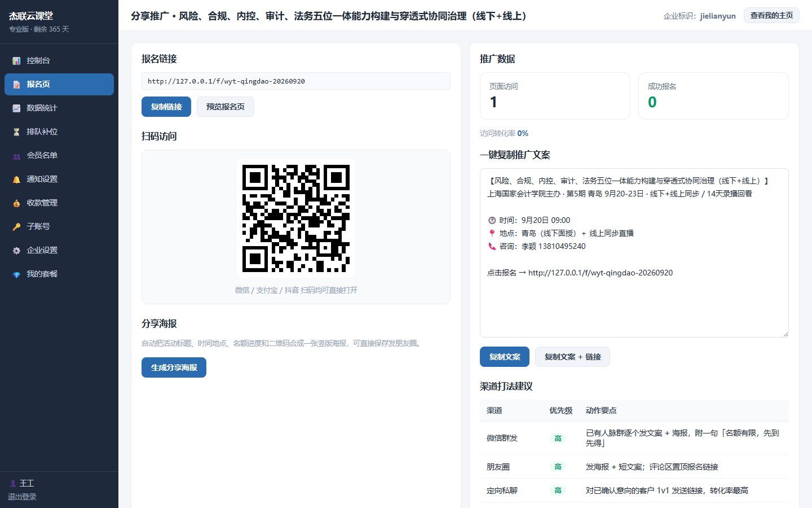Click 复制文案 + 链接 button
This screenshot has height=508, width=812.
point(572,357)
